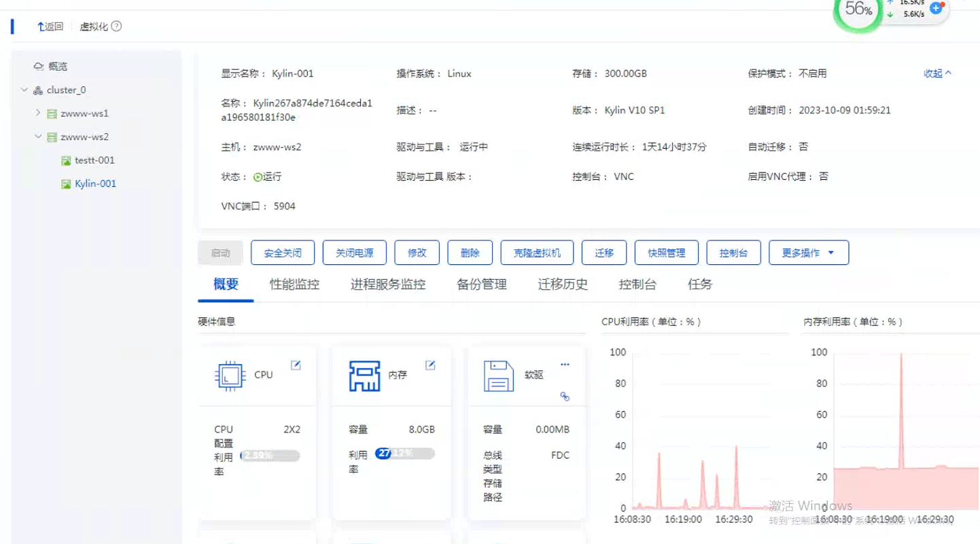Click the 安全关闭 button
The height and width of the screenshot is (544, 980).
click(x=283, y=253)
